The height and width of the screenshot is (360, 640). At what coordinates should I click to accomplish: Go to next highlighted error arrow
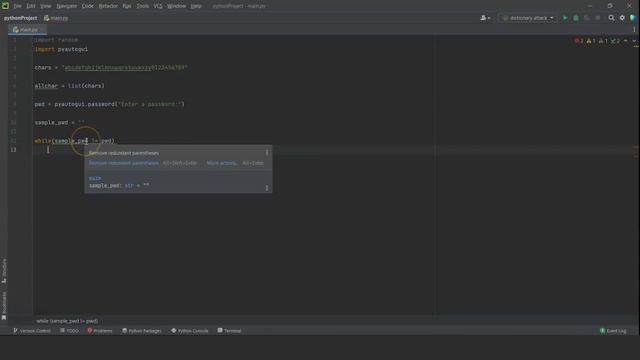pyautogui.click(x=634, y=41)
